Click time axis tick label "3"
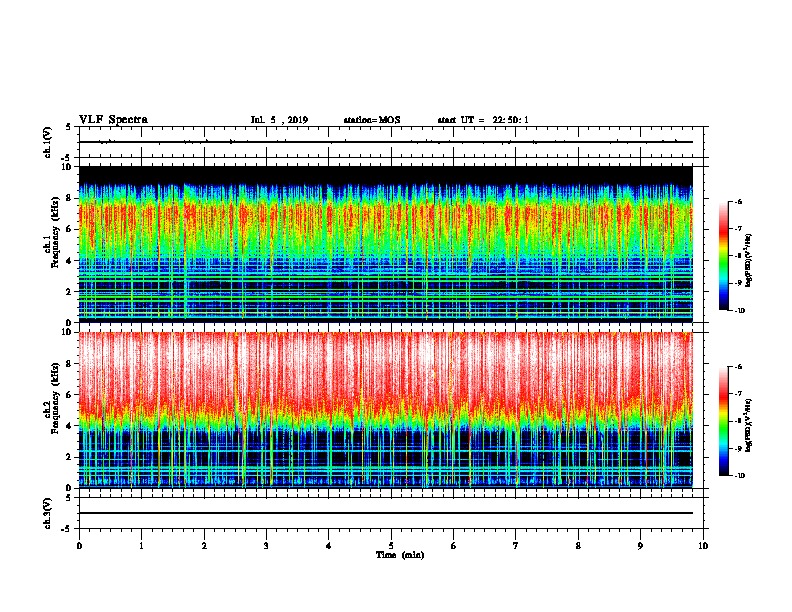792x612 pixels. coord(266,546)
